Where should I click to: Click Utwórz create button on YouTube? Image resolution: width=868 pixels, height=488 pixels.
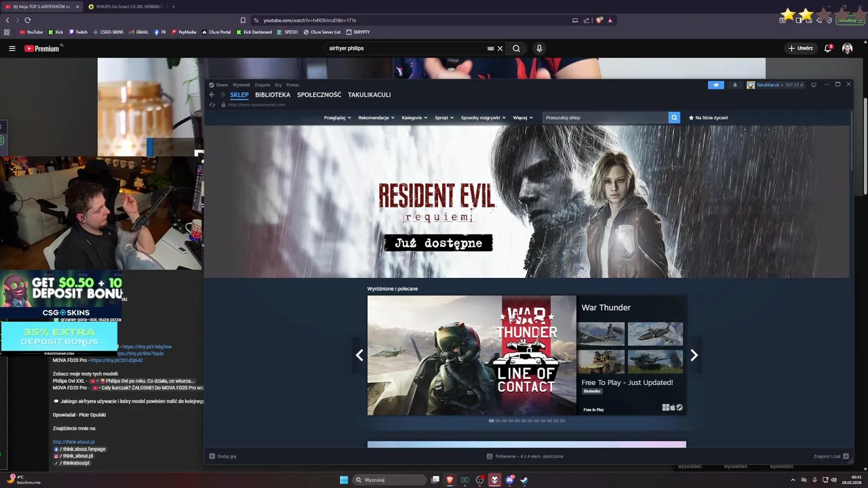pyautogui.click(x=800, y=48)
